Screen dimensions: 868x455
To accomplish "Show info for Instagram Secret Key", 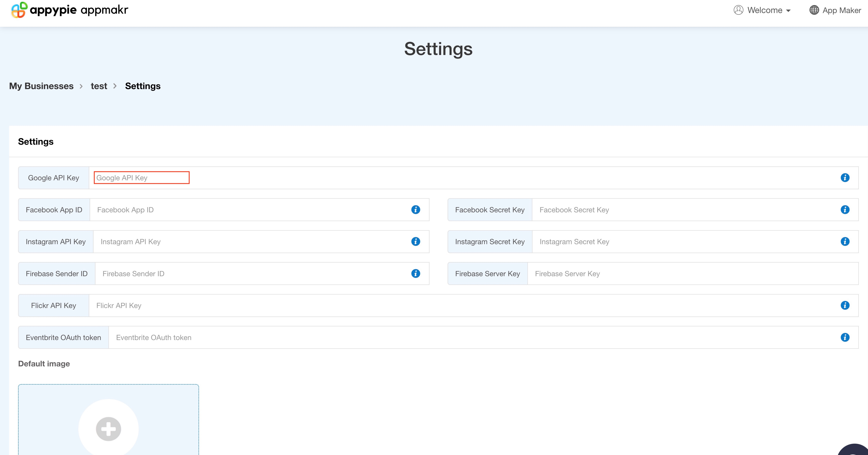I will click(845, 242).
